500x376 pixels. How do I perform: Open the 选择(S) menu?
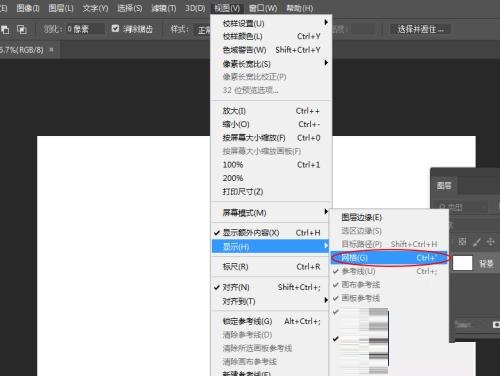tap(130, 8)
